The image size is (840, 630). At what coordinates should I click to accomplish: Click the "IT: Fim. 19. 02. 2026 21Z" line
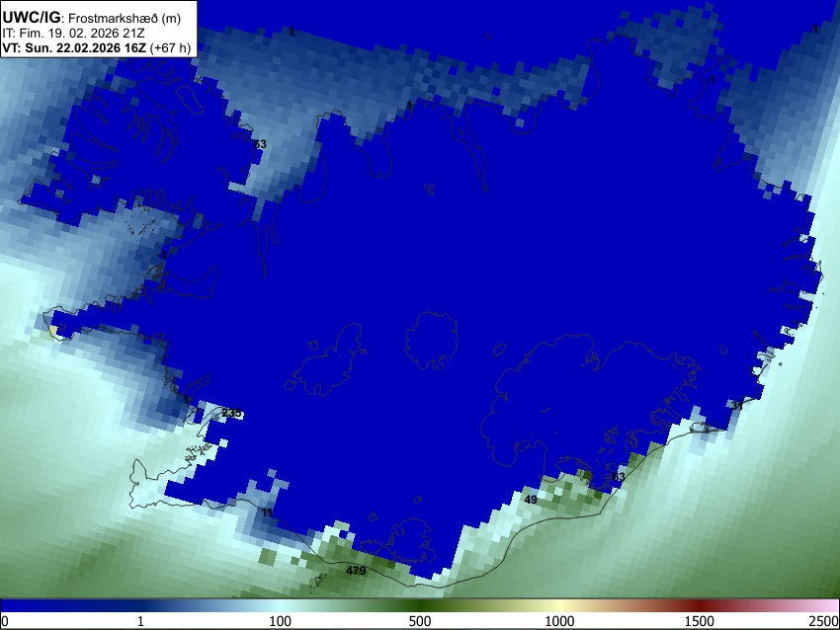[x=73, y=34]
